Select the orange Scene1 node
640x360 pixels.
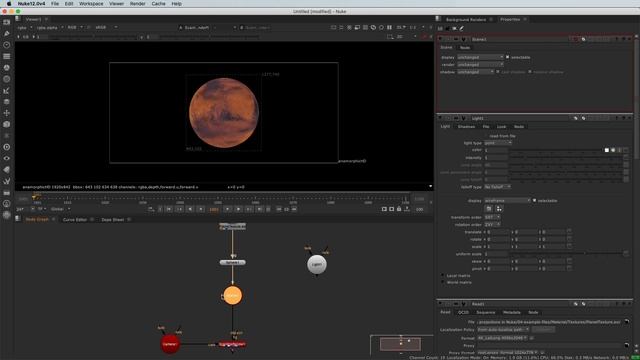point(233,296)
